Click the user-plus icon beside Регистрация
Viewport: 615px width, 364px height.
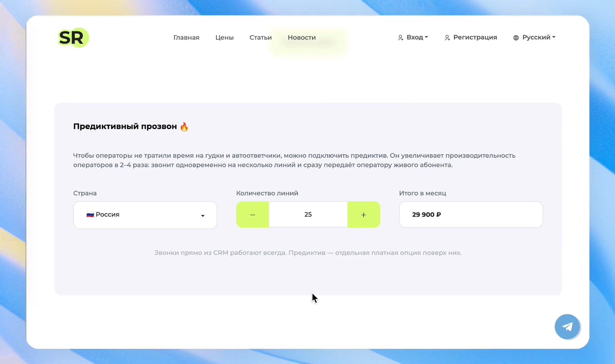pos(447,38)
